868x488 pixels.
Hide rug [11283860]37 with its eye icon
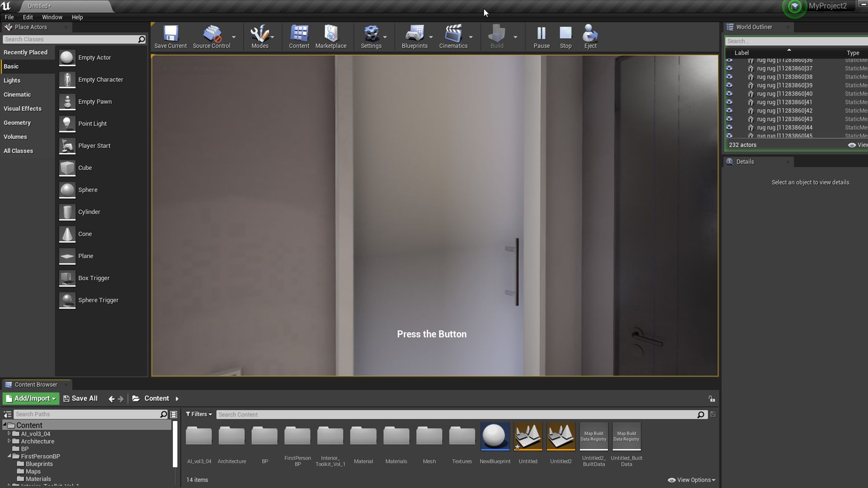coord(729,68)
